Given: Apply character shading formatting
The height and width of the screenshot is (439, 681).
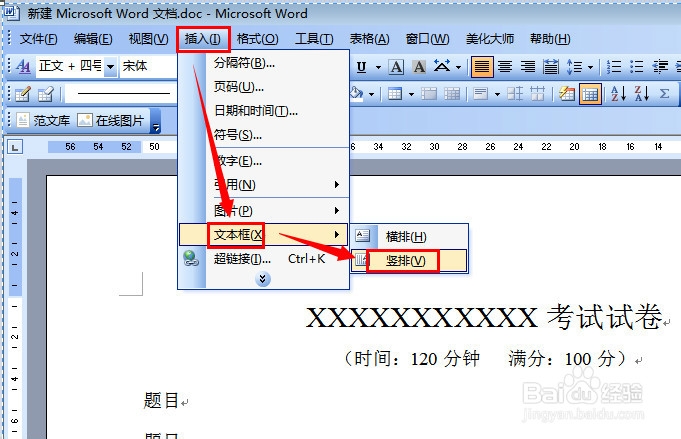Looking at the screenshot, I should (419, 67).
